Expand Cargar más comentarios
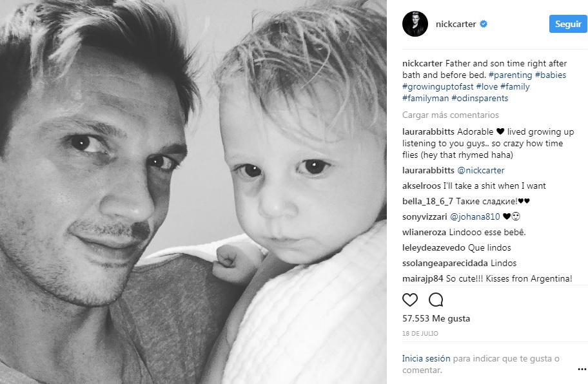Viewport: 588px width, 384px height. coord(451,115)
